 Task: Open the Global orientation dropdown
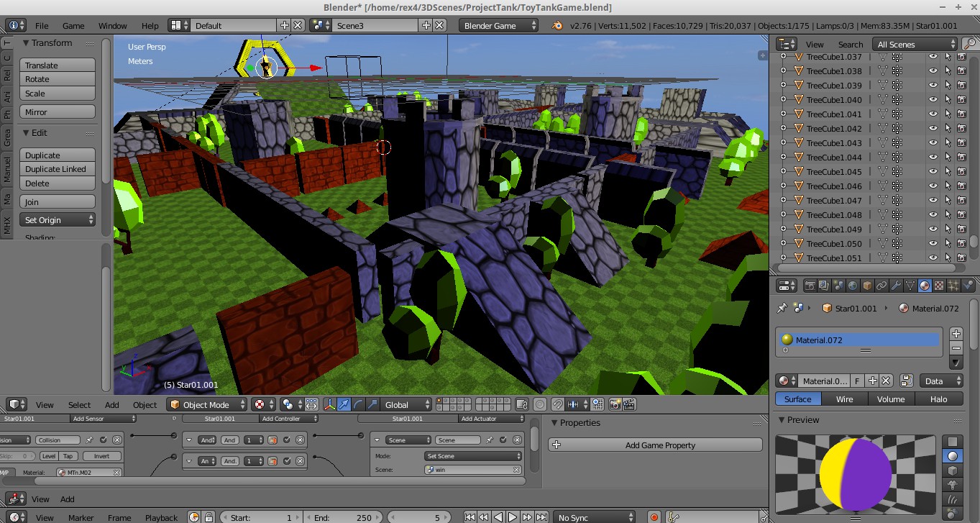(406, 405)
